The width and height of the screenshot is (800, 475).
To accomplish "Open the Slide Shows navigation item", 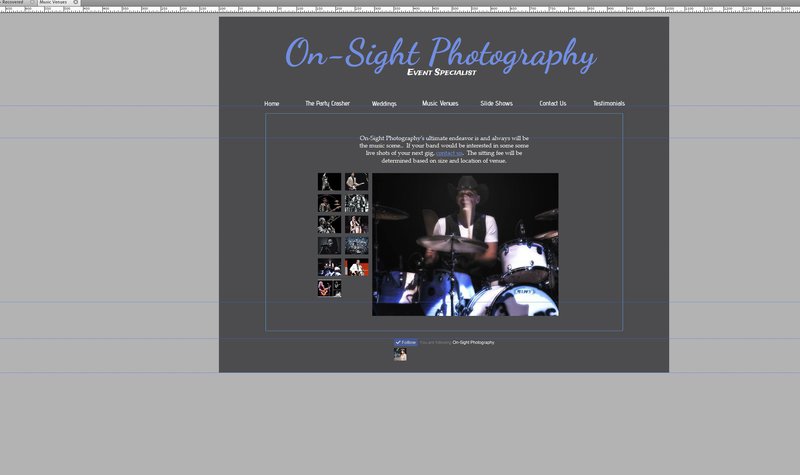I will pos(496,104).
